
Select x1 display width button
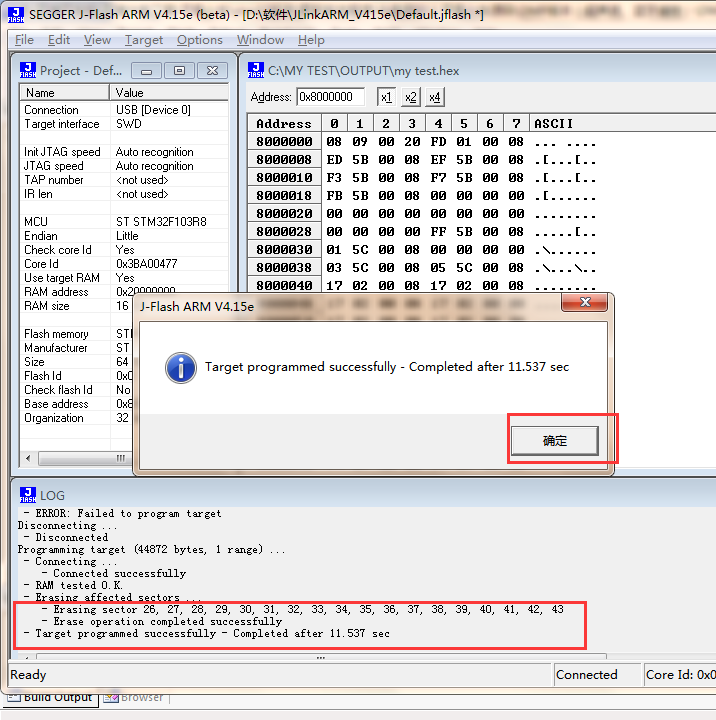tap(386, 97)
